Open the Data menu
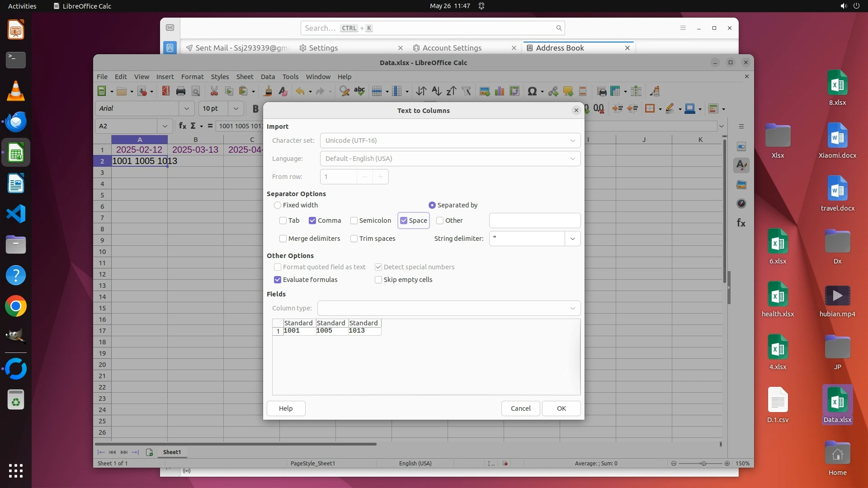Image resolution: width=868 pixels, height=488 pixels. (x=268, y=77)
